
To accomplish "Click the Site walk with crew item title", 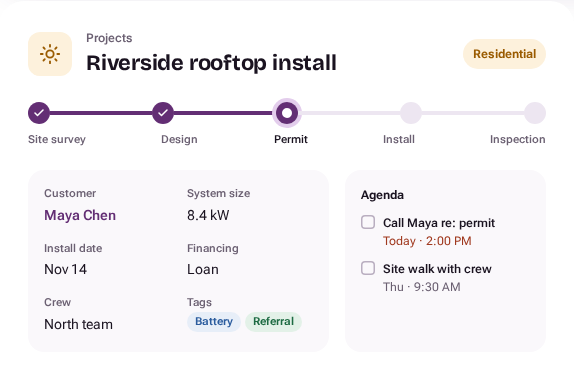I will 437,269.
